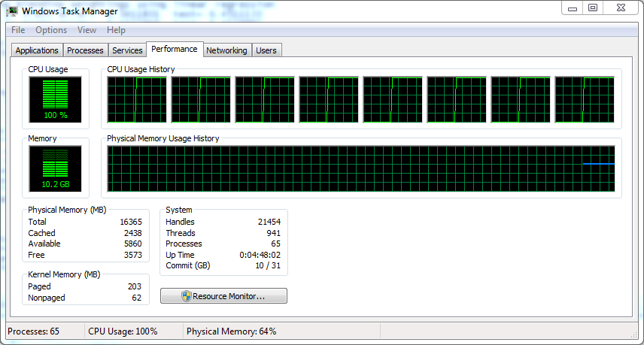This screenshot has height=345, width=644.
Task: Click the Threads value 941
Action: point(273,232)
